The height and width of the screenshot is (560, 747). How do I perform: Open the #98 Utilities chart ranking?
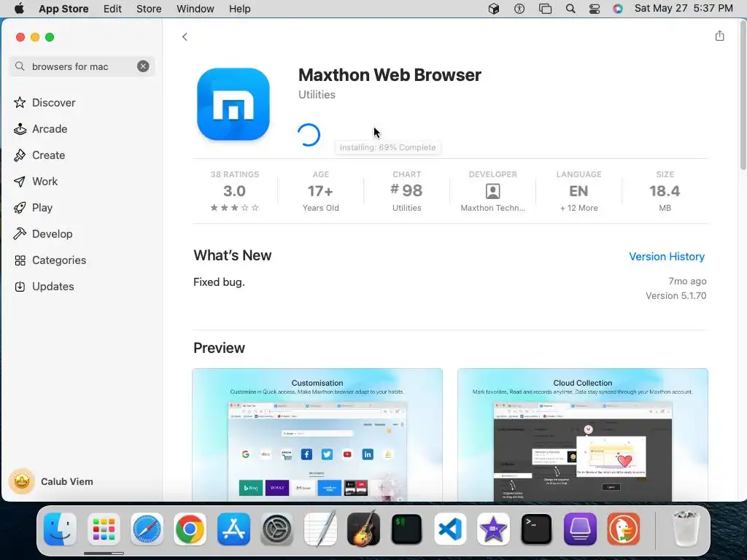(x=407, y=190)
